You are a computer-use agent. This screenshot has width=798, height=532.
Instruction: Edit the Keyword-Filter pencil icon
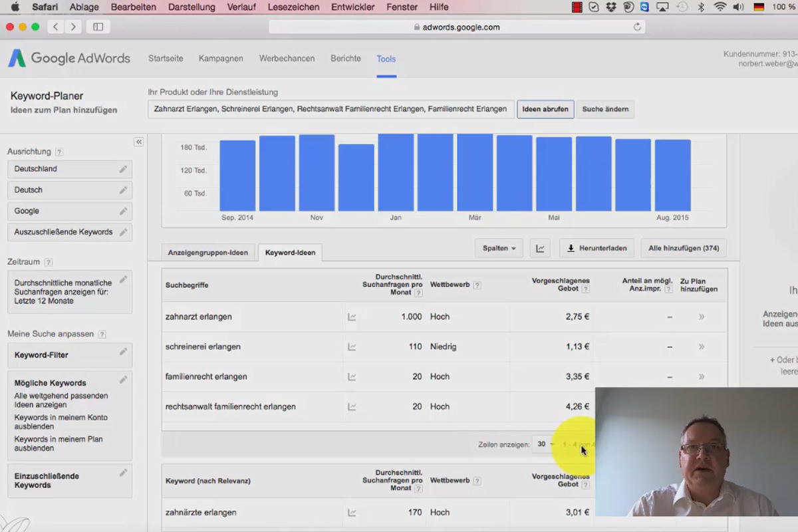pos(123,351)
